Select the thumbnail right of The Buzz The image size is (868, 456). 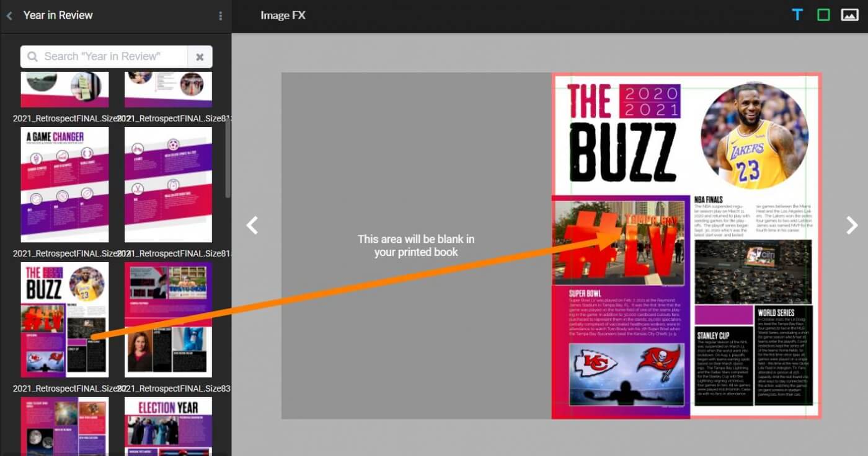tap(168, 320)
